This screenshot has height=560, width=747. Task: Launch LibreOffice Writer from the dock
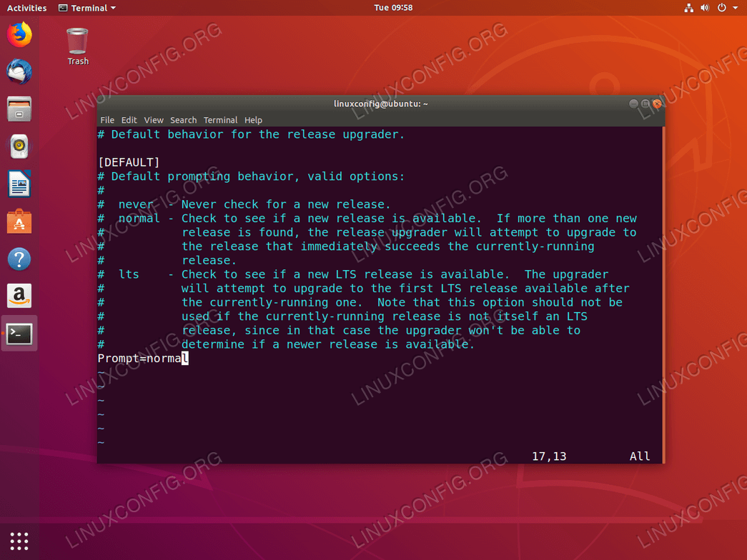(19, 184)
